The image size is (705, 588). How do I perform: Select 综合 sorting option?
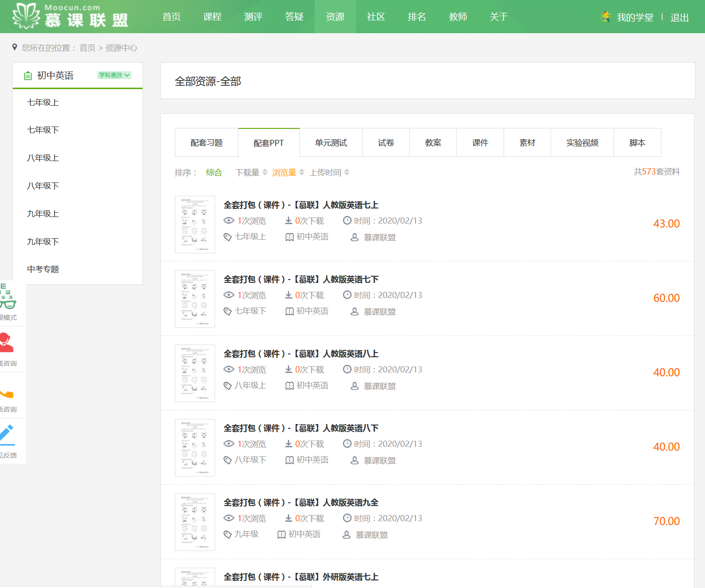[x=214, y=172]
